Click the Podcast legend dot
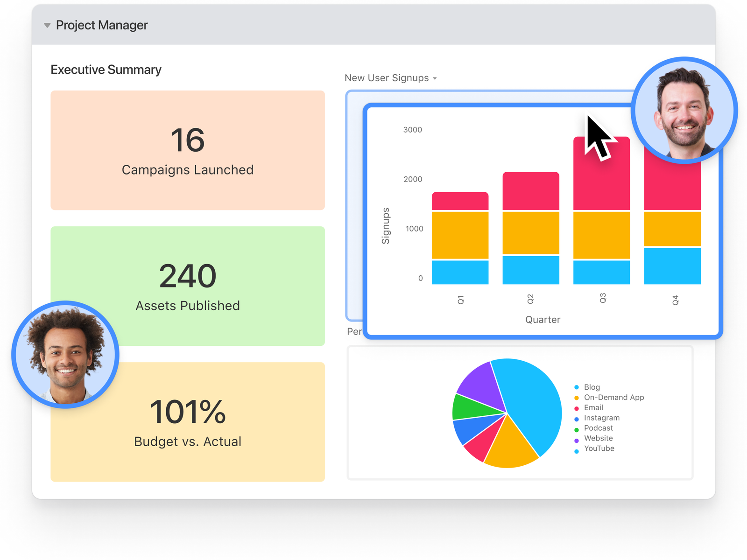 (577, 430)
